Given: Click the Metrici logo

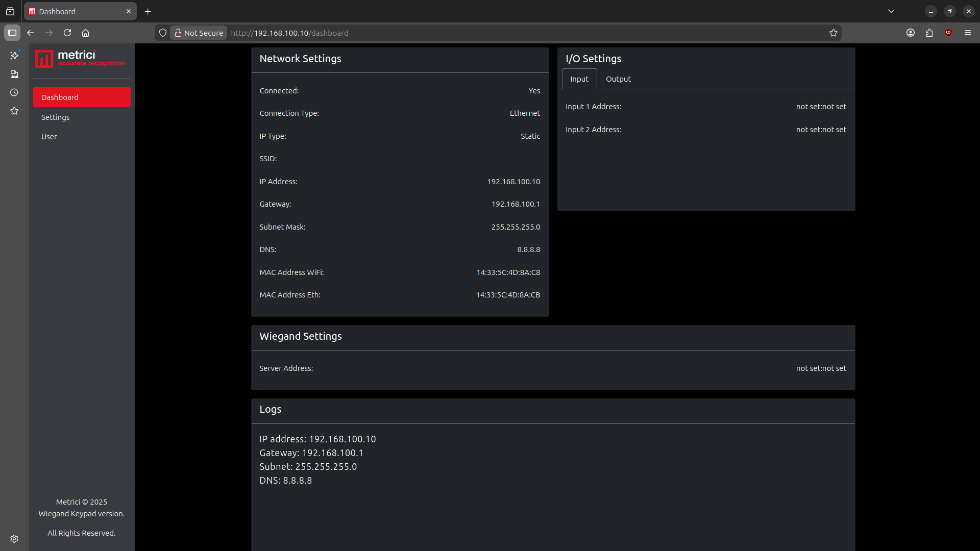Looking at the screenshot, I should click(80, 59).
